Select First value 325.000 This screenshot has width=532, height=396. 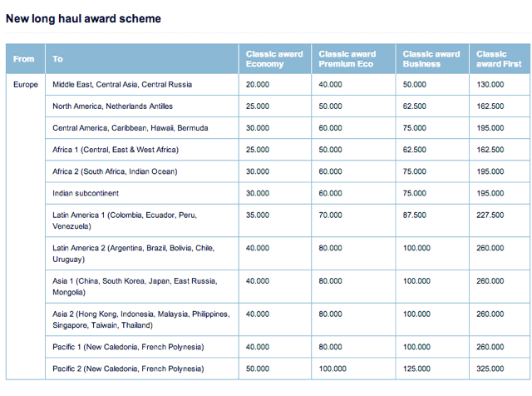[490, 369]
